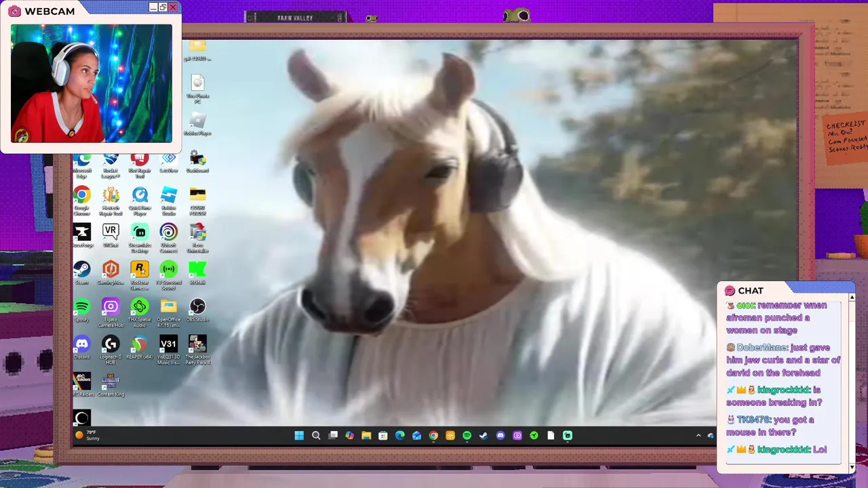
Task: Open the Revo Uninstaller desktop shortcut
Action: [197, 238]
